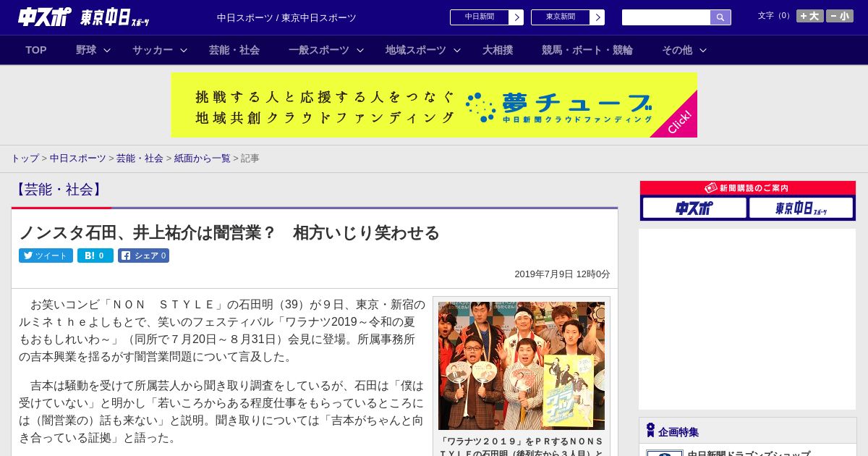Click the 企画特集 ribbon icon
Screen dimensions: 868x456
coord(650,431)
